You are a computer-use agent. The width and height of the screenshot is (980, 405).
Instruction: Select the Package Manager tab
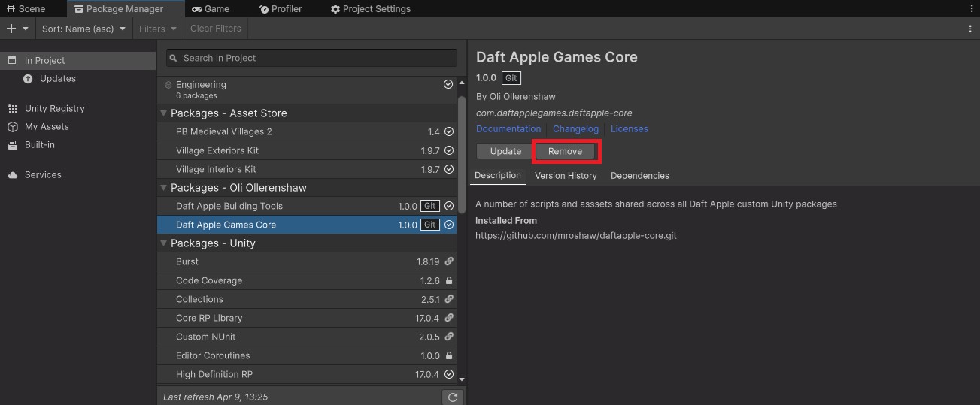point(126,9)
